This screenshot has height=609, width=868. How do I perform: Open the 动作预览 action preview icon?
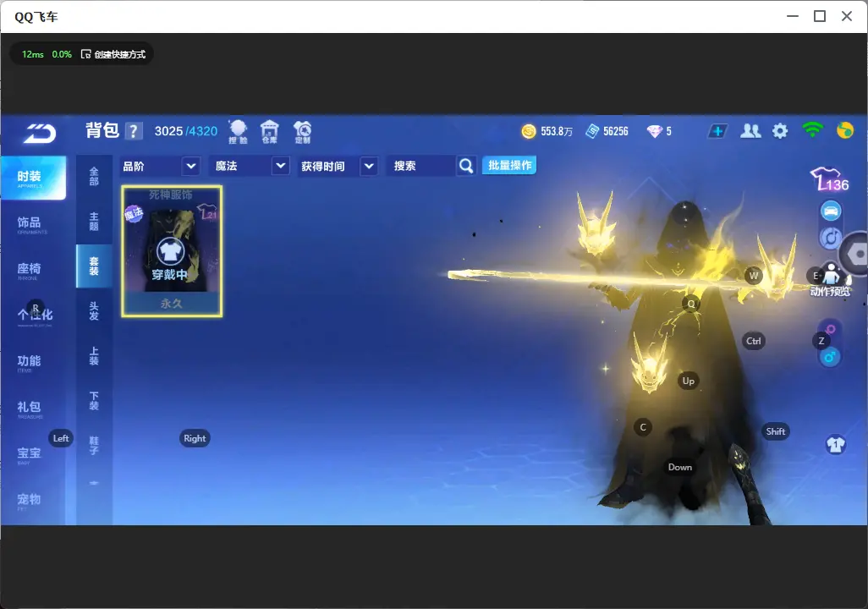coord(830,279)
